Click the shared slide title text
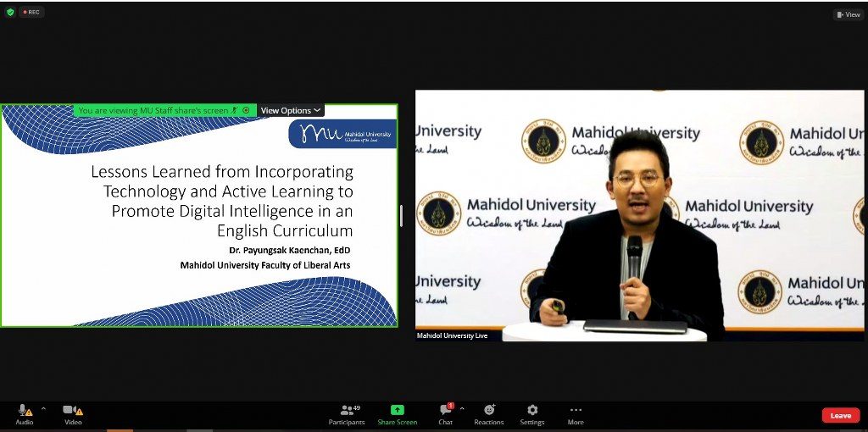This screenshot has width=868, height=432. (222, 201)
